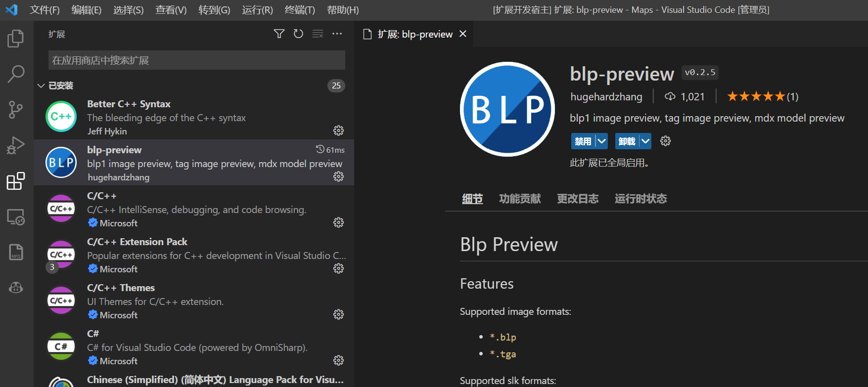Click publisher hugehardzhang link on detail page

606,96
